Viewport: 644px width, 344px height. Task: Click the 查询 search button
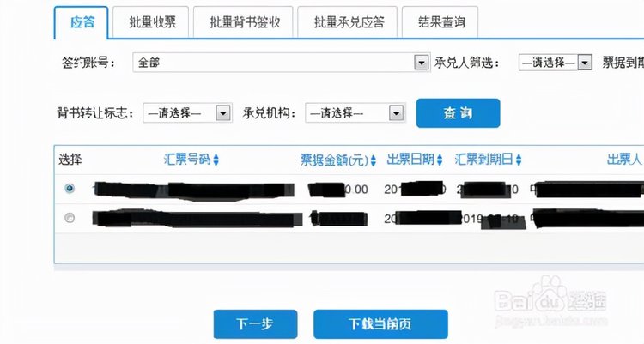tap(458, 113)
